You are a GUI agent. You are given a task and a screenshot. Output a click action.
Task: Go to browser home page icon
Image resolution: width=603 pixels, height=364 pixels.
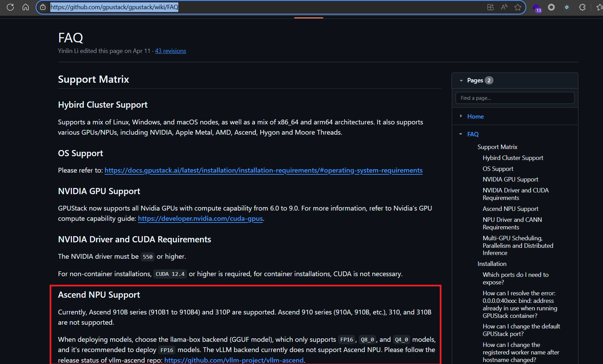(x=26, y=7)
